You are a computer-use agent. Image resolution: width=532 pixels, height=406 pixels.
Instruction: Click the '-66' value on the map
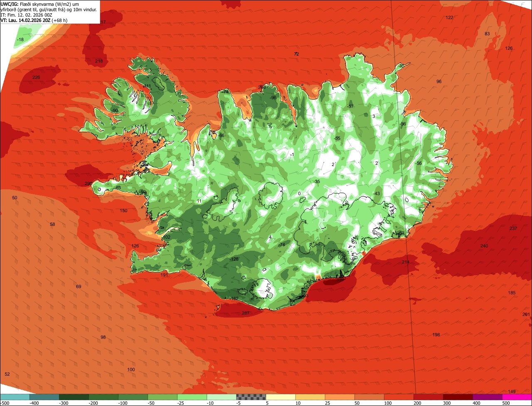coord(221,135)
